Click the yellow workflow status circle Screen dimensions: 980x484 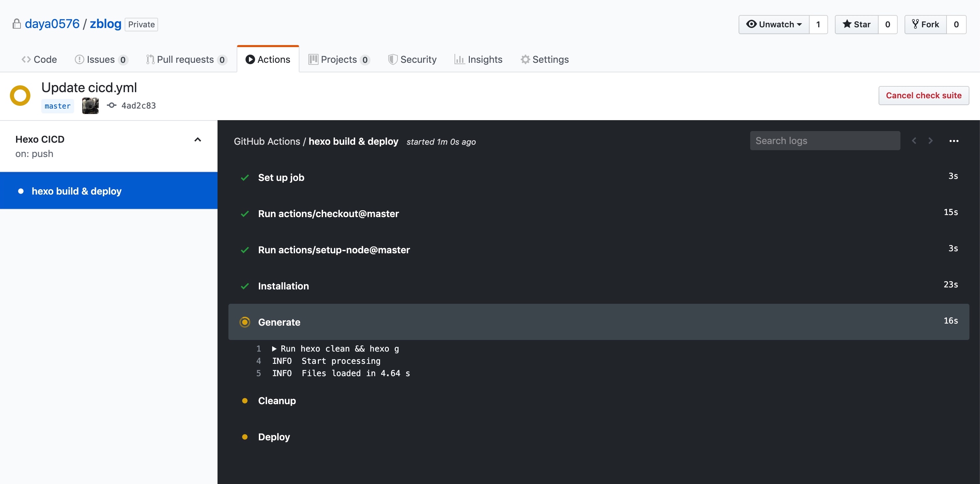pos(20,96)
